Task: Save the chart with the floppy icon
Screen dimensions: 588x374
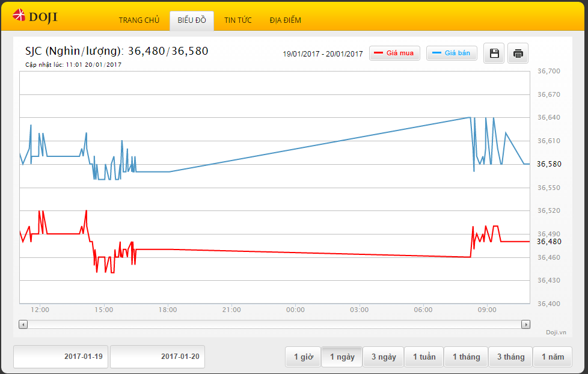Action: click(494, 54)
